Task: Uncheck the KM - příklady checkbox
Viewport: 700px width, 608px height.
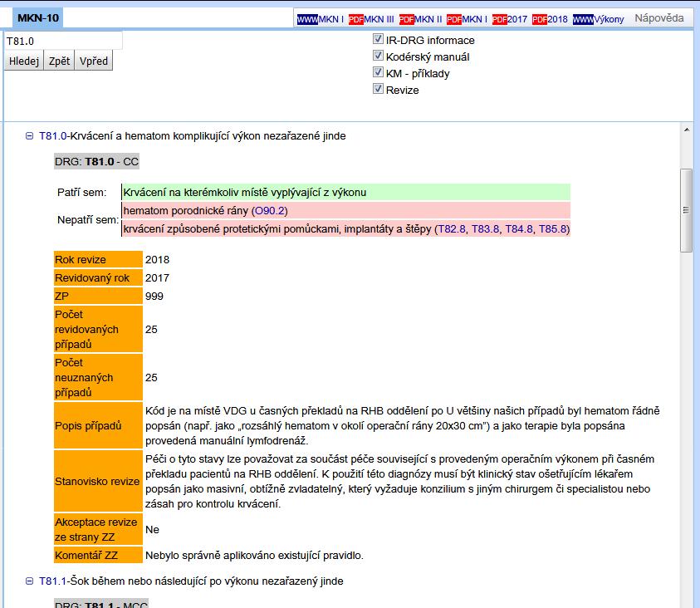Action: coord(378,72)
